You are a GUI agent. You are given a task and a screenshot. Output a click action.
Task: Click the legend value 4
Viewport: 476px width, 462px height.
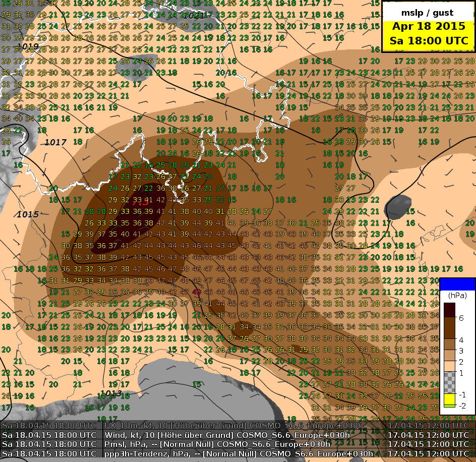(461, 339)
